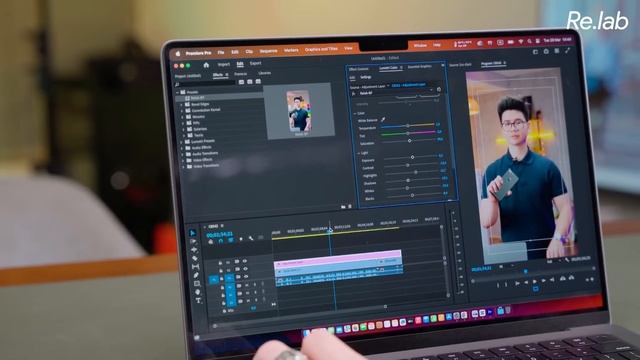The height and width of the screenshot is (360, 640).
Task: Click the Lift button in Program monitor
Action: [x=562, y=278]
